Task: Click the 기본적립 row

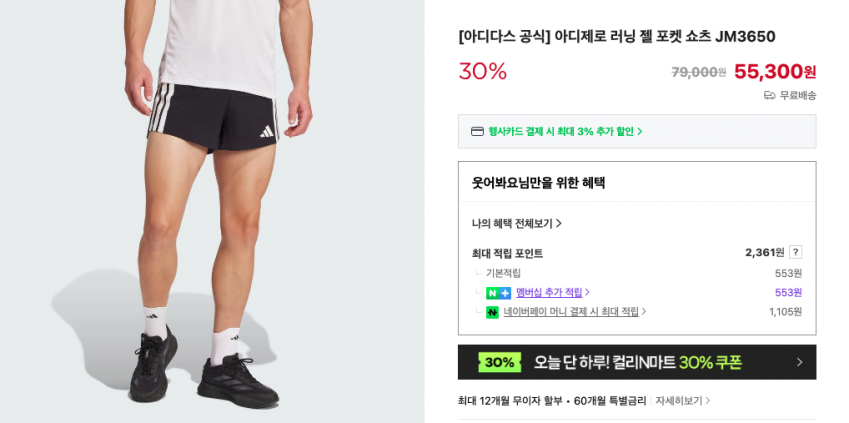Action: [637, 273]
